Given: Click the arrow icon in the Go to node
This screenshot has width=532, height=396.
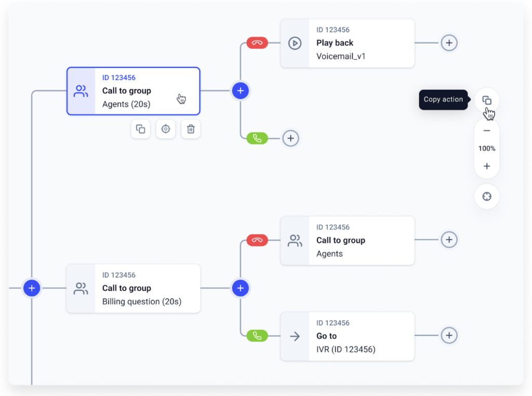Looking at the screenshot, I should pos(295,336).
